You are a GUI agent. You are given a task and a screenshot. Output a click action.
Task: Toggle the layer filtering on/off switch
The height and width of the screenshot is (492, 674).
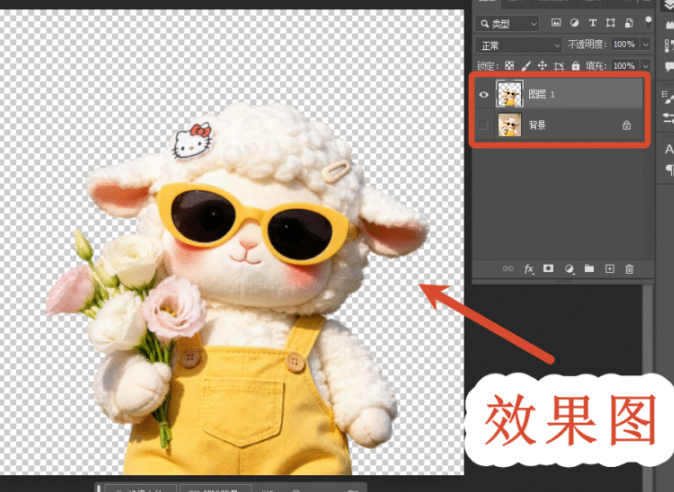pyautogui.click(x=648, y=22)
